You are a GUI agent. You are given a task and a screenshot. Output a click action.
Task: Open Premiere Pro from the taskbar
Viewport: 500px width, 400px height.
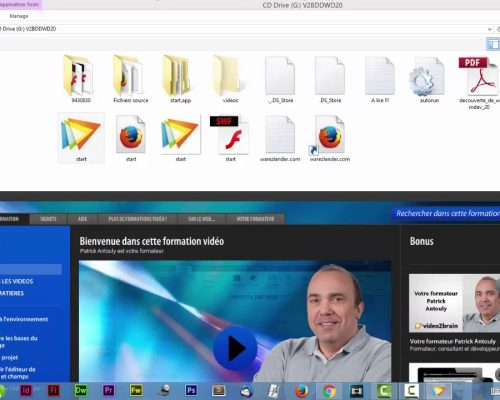[x=109, y=390]
